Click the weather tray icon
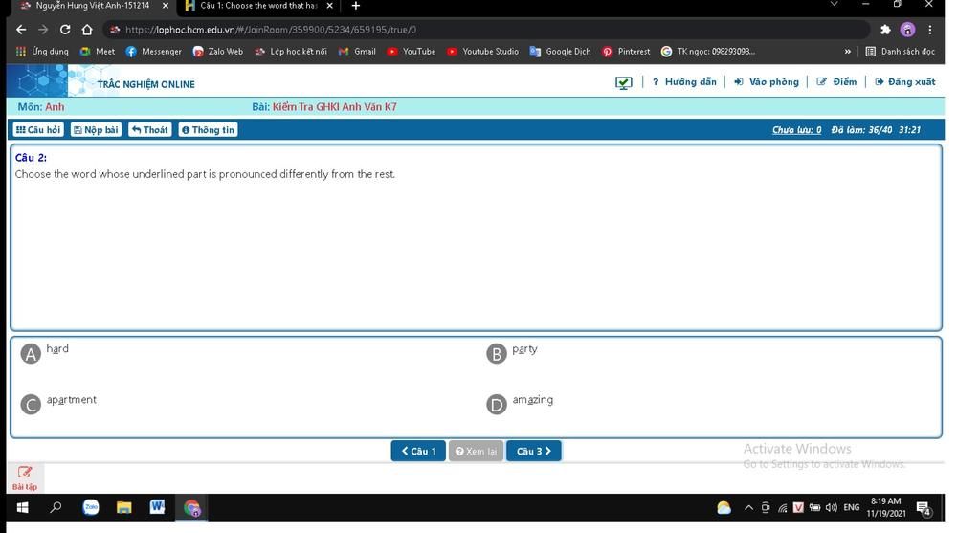 tap(724, 508)
